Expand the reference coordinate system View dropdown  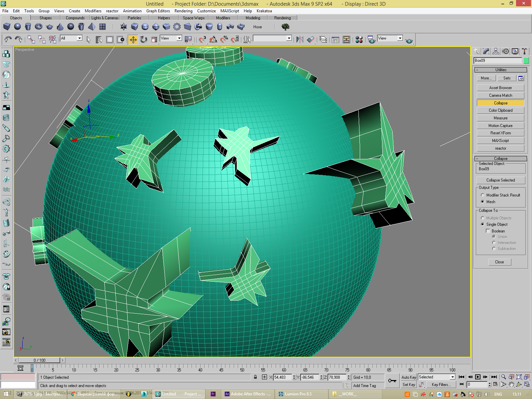[x=179, y=38]
